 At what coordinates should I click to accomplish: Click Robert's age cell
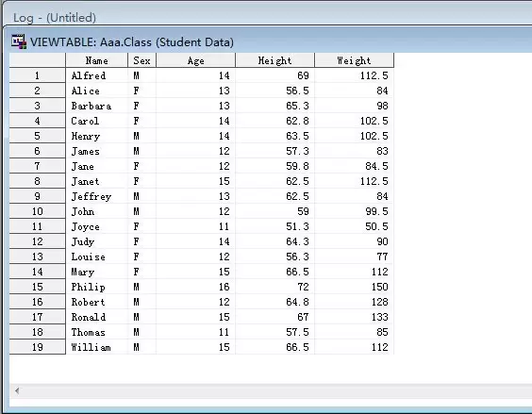196,302
